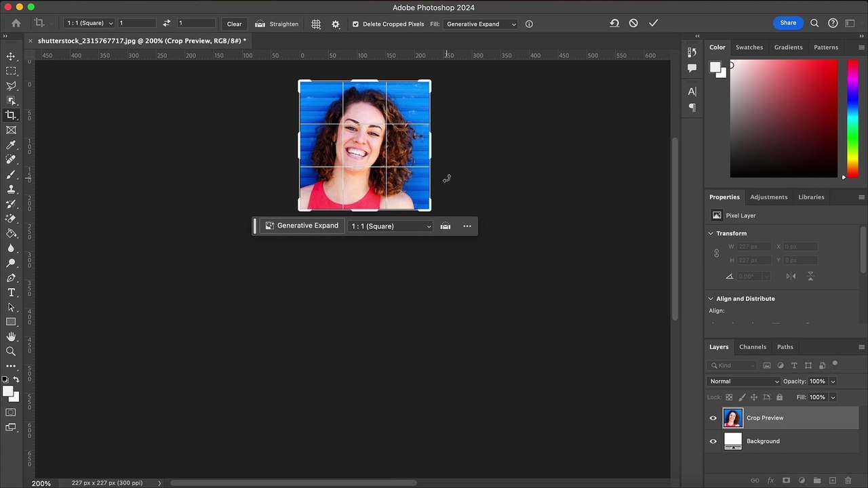Select the Hand tool
This screenshot has width=868, height=488.
11,337
